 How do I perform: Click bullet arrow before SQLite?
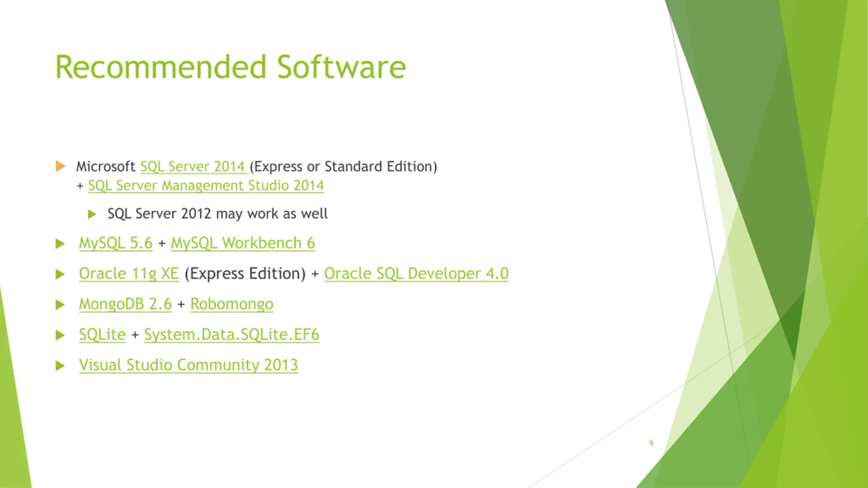coord(60,335)
